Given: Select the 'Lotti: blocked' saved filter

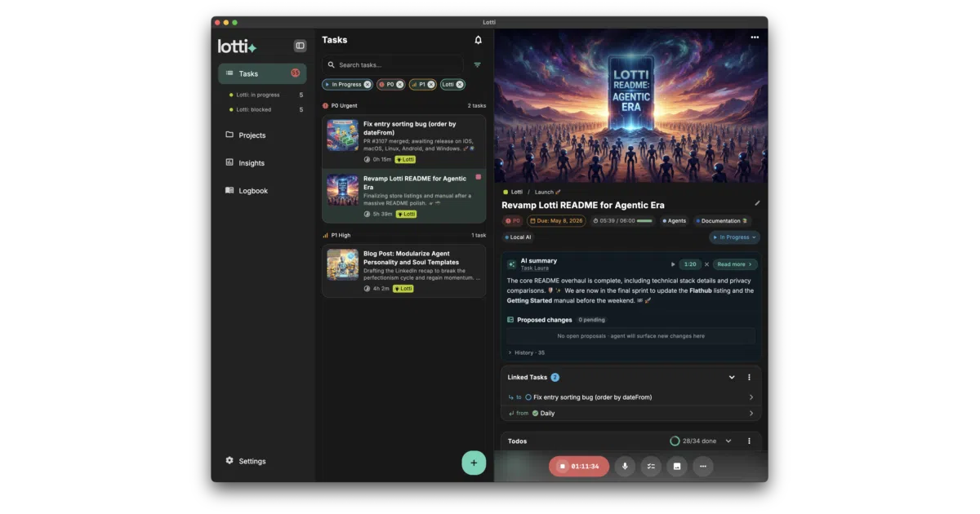Looking at the screenshot, I should coord(266,109).
